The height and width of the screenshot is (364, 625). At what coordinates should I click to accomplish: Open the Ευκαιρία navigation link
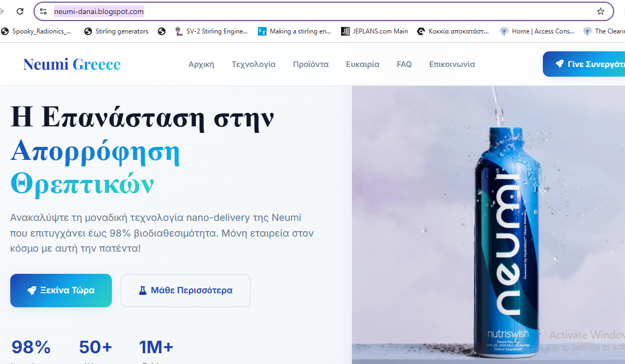362,64
